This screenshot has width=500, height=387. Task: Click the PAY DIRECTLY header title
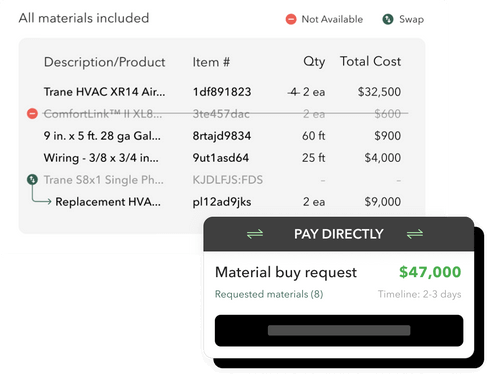[338, 234]
